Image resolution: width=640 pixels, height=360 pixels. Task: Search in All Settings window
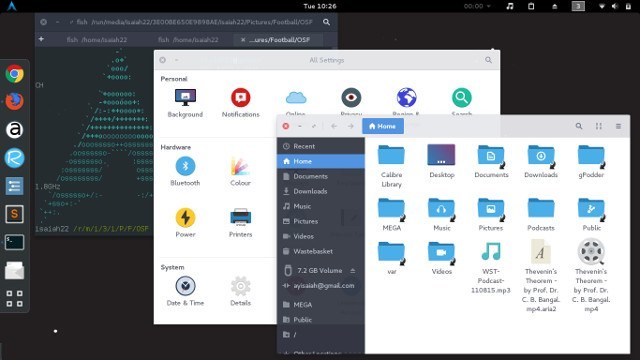[x=488, y=60]
